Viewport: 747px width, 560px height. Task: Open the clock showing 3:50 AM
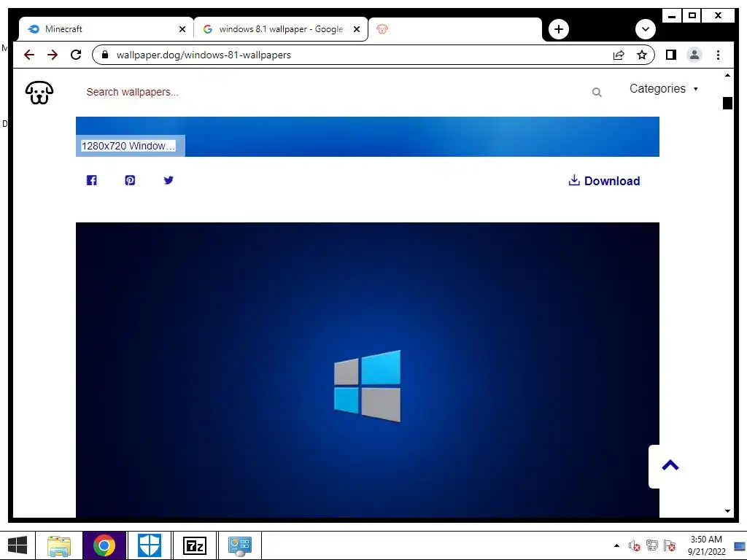click(706, 545)
